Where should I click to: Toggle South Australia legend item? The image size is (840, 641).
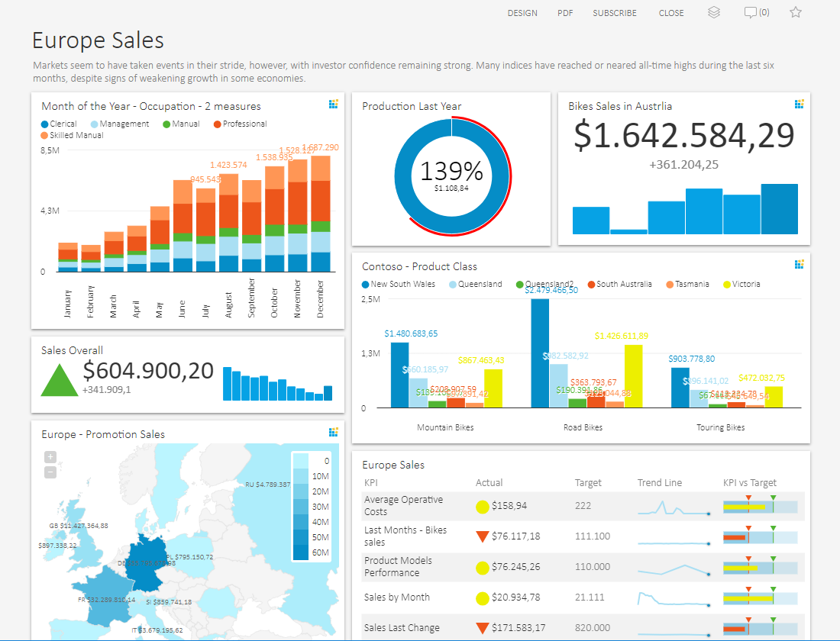pyautogui.click(x=620, y=284)
